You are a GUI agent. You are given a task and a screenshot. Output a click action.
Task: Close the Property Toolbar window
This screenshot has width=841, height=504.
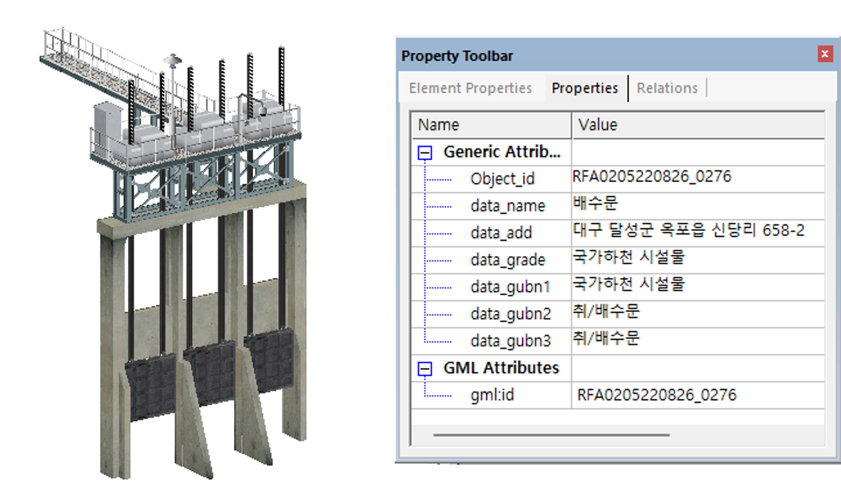(825, 53)
